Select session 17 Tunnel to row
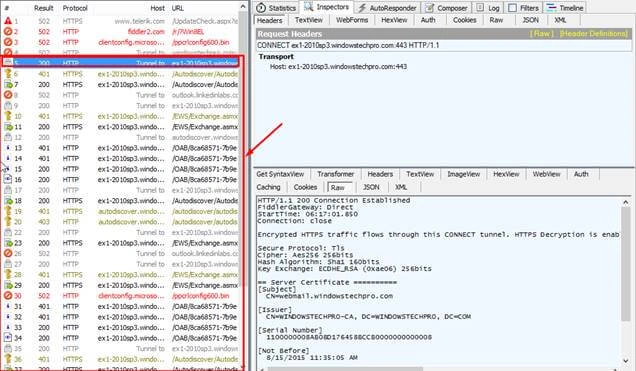 [120, 190]
